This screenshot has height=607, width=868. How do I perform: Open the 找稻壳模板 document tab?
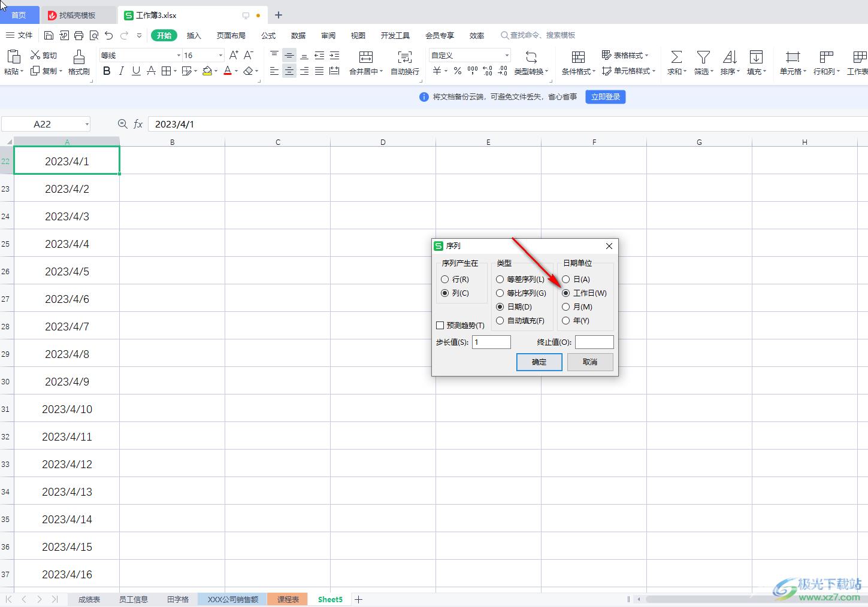pos(77,15)
